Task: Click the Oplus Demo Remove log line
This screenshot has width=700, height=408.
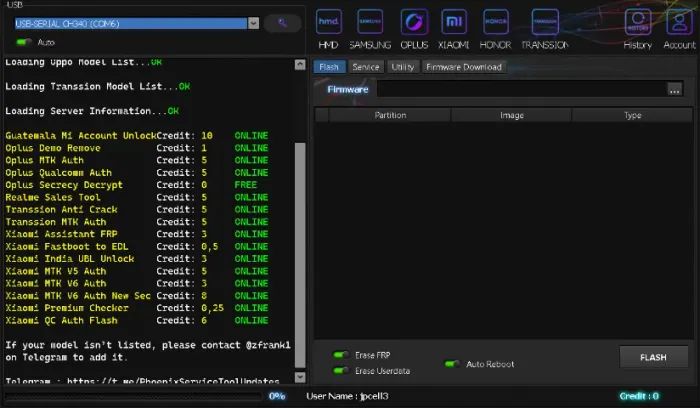Action: point(137,148)
